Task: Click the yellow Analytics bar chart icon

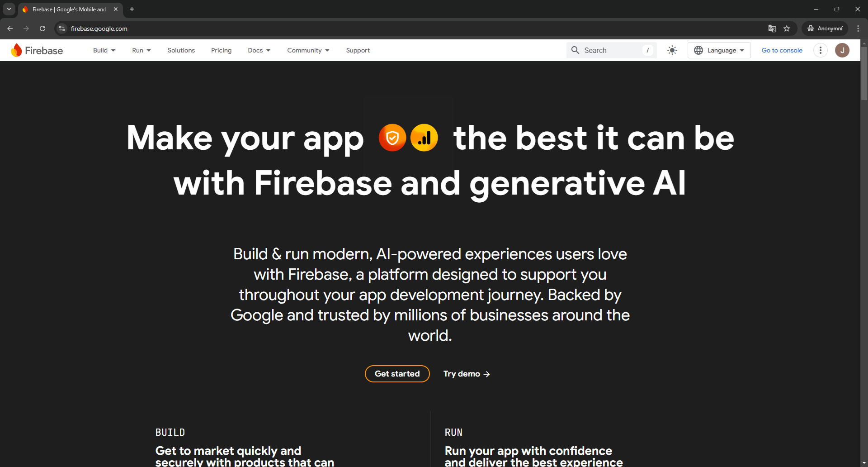Action: [x=424, y=138]
